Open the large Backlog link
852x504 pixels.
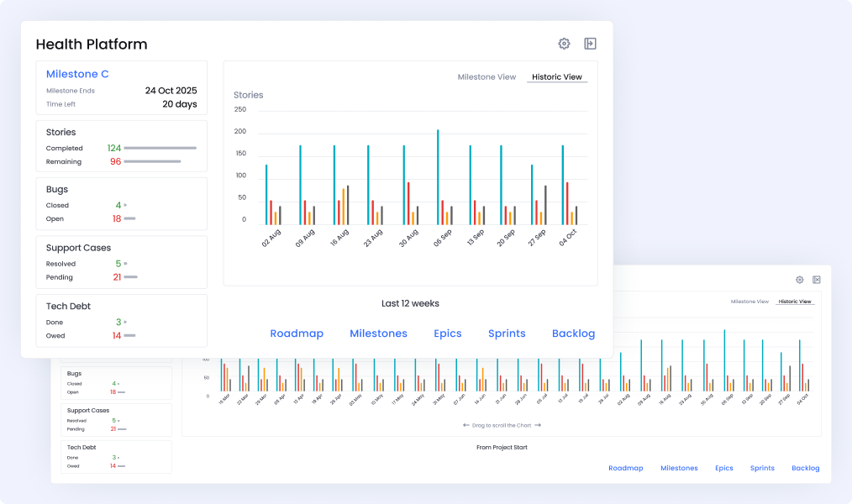(x=573, y=333)
